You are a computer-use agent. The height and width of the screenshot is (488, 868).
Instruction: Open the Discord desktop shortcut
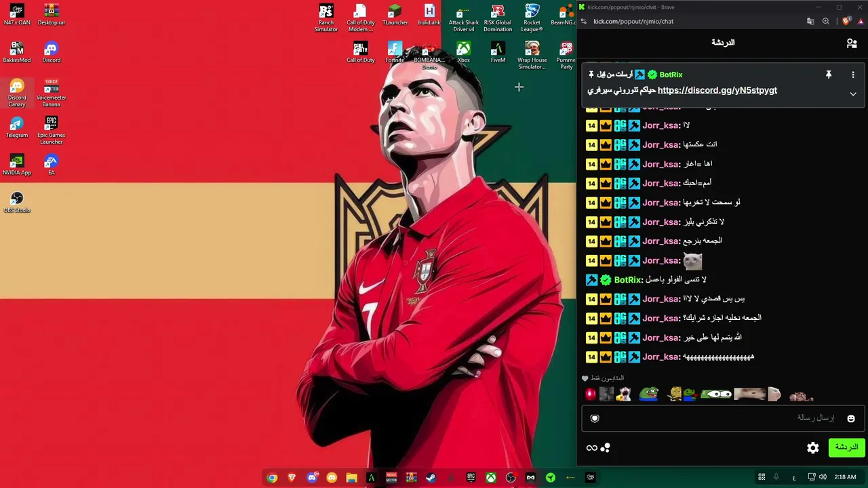52,52
